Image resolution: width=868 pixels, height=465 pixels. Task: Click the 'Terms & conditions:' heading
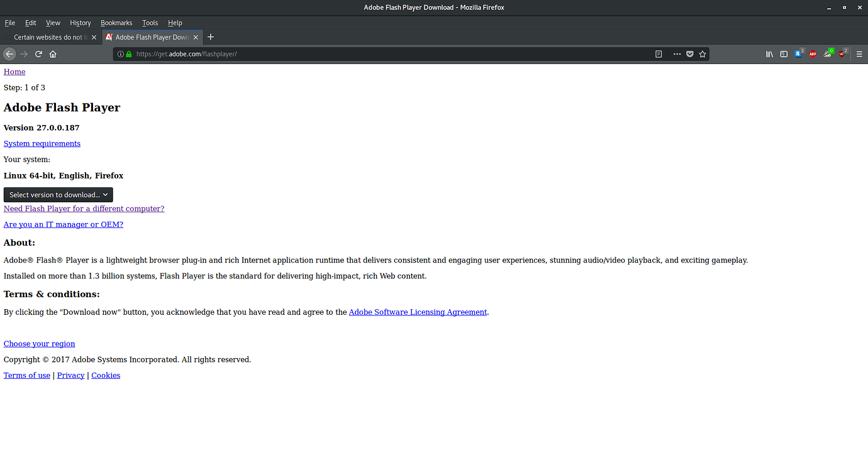tap(52, 294)
